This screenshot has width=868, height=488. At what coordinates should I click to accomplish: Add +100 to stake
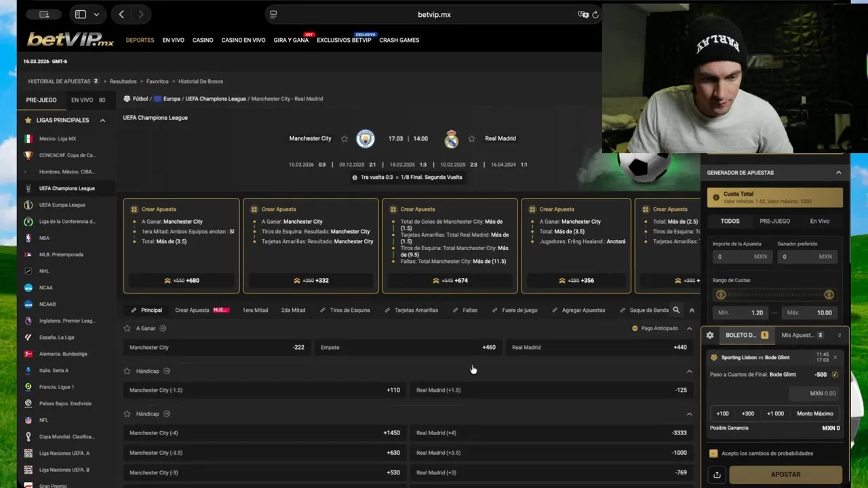pos(723,413)
